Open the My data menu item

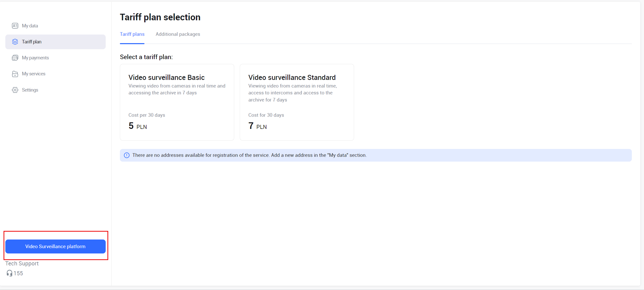coord(30,26)
